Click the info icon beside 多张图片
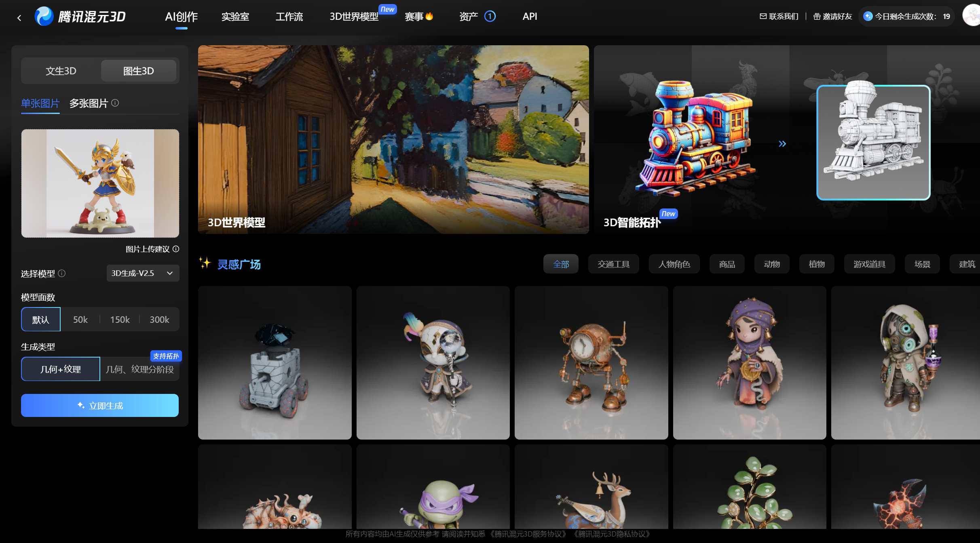980x543 pixels. tap(115, 103)
